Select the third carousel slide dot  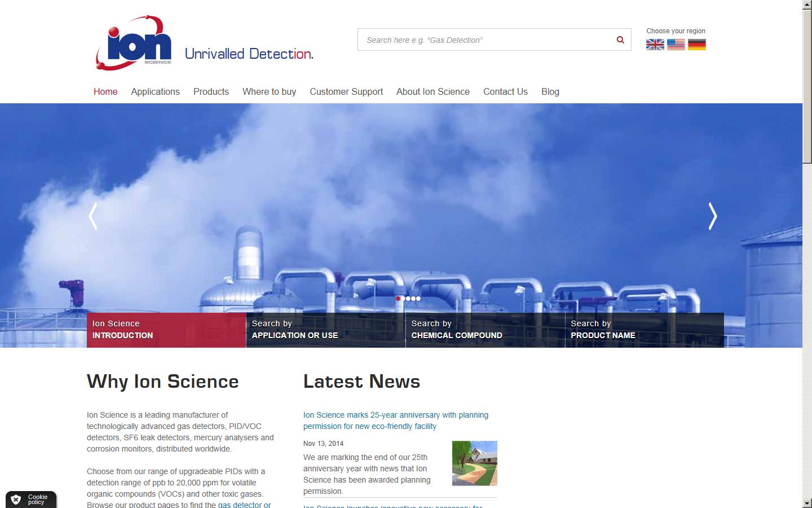[x=408, y=299]
